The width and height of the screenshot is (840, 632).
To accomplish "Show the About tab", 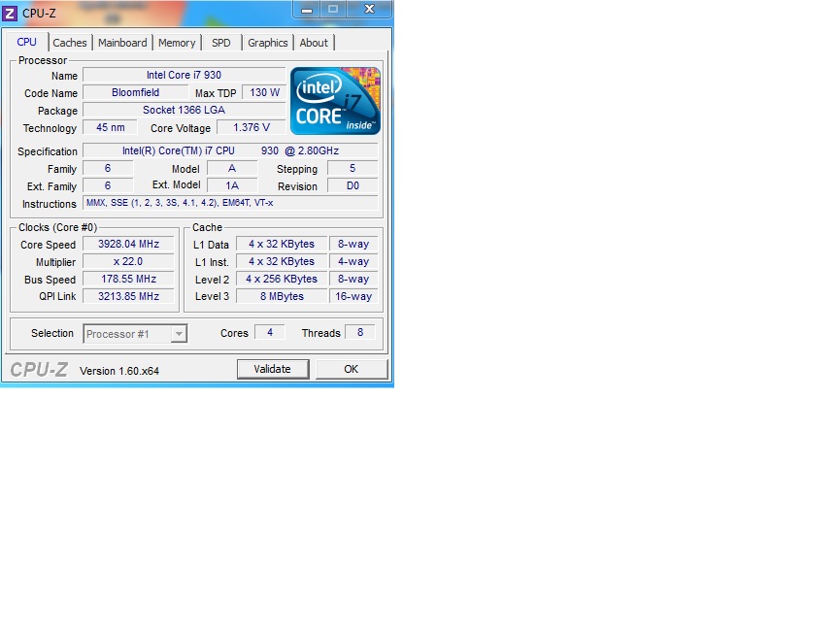I will tap(314, 43).
